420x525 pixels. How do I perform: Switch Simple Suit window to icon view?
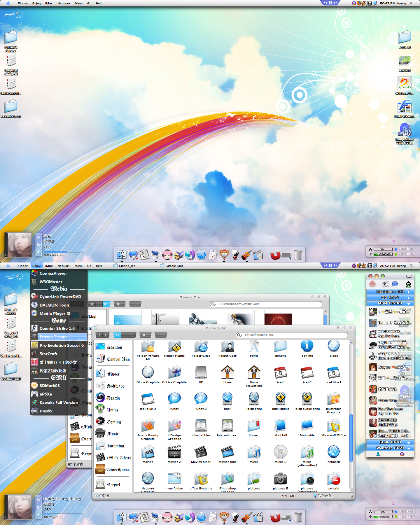point(92,304)
